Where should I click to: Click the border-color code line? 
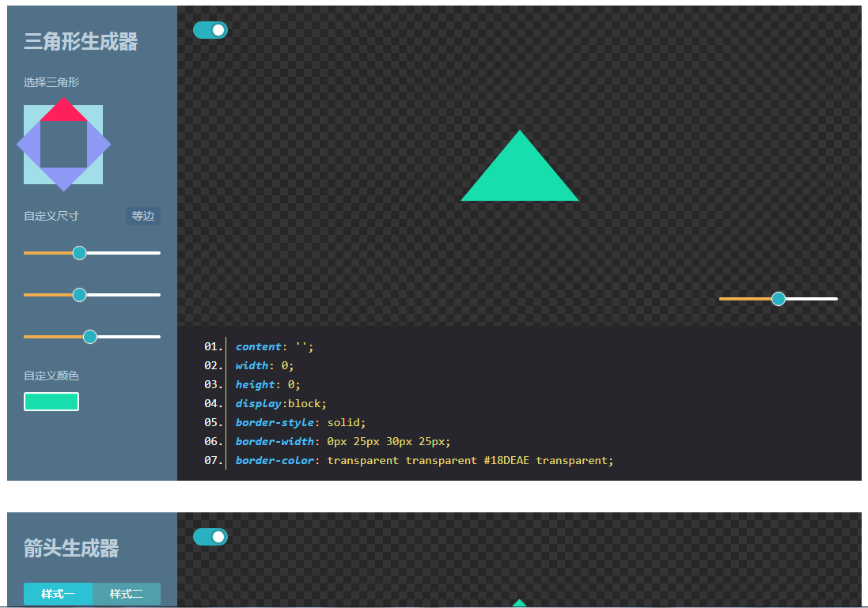tap(424, 460)
